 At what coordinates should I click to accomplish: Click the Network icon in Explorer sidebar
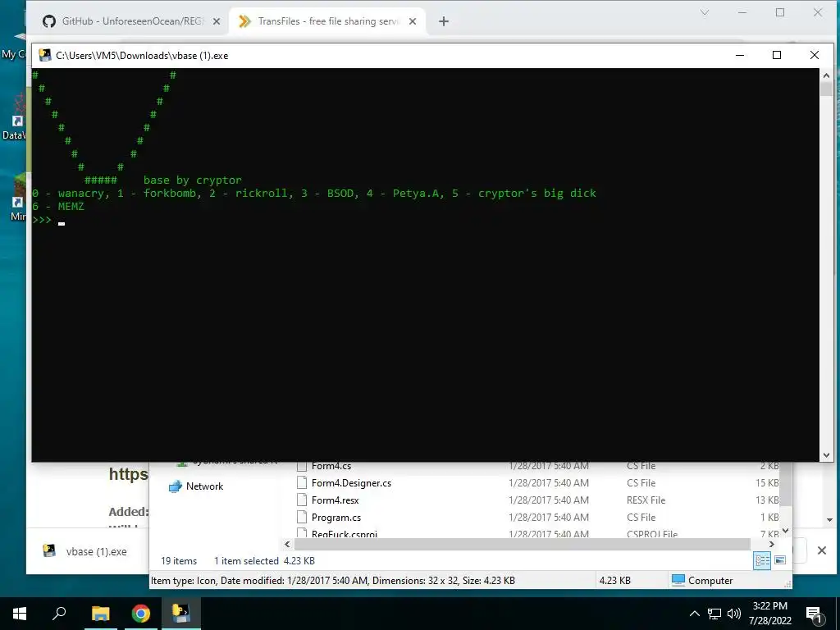[176, 486]
